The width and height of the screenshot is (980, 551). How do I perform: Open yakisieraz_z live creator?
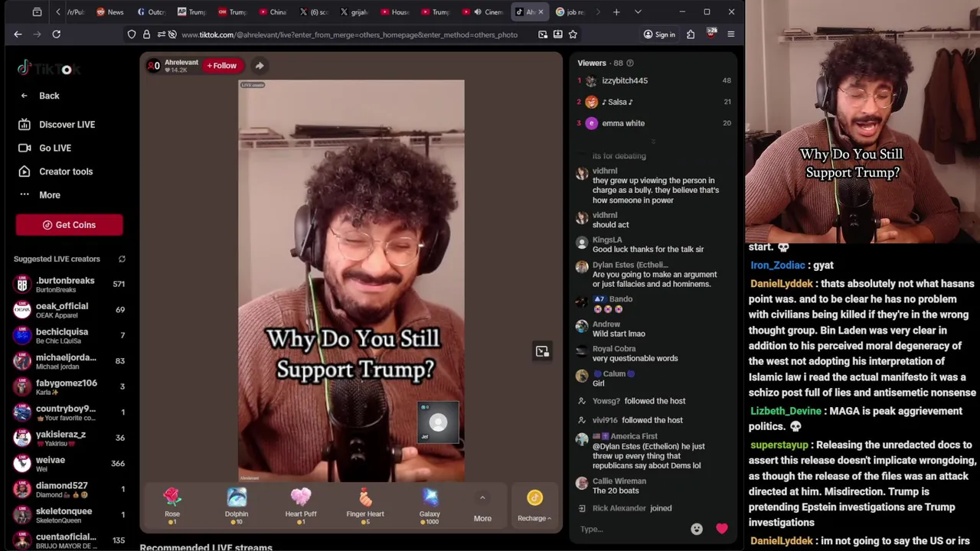pos(69,439)
